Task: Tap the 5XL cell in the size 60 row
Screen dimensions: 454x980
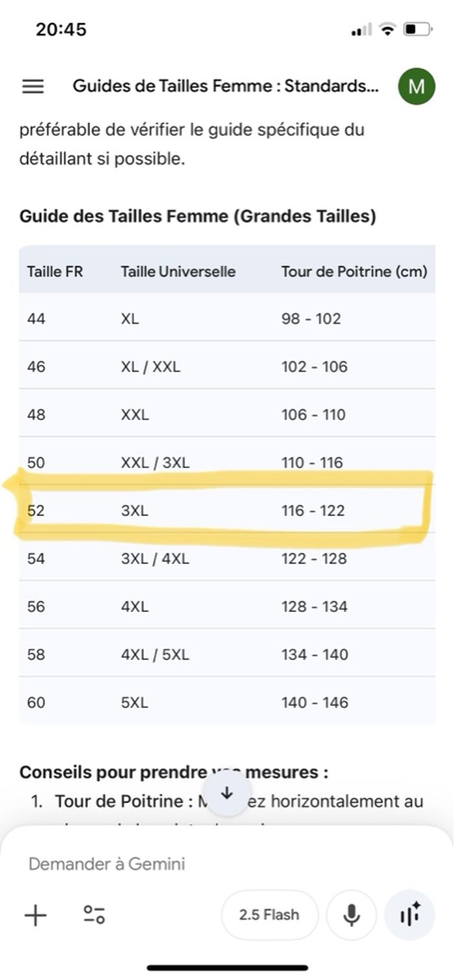Action: coord(134,703)
